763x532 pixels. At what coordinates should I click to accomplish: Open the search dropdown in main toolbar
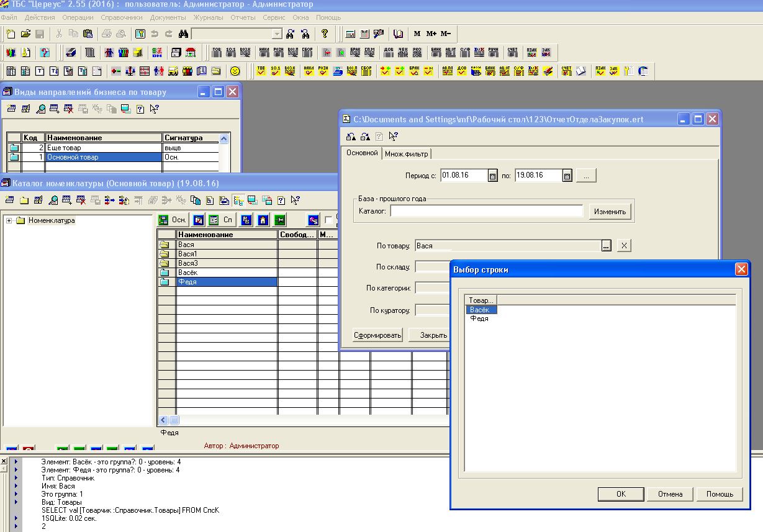[x=277, y=34]
